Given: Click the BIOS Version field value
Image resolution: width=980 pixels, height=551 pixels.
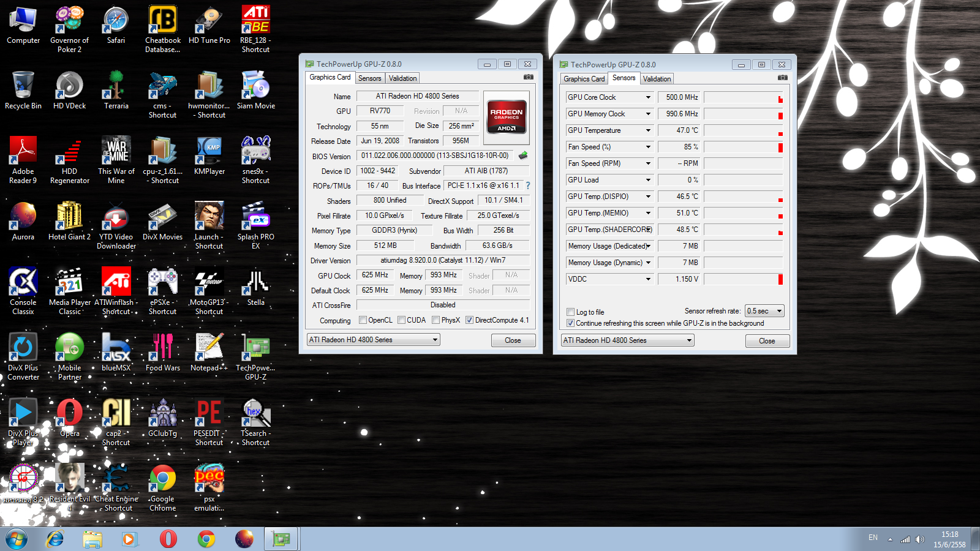Looking at the screenshot, I should tap(435, 156).
